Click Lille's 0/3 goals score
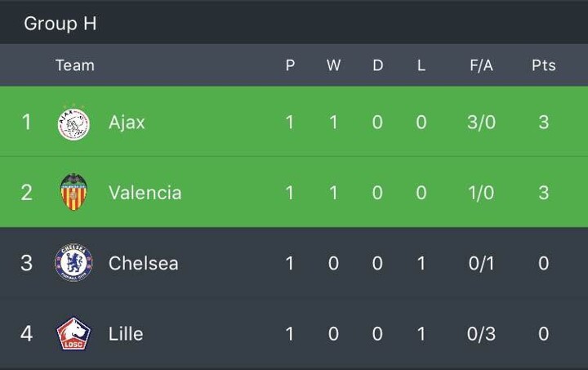This screenshot has width=588, height=370. [481, 333]
